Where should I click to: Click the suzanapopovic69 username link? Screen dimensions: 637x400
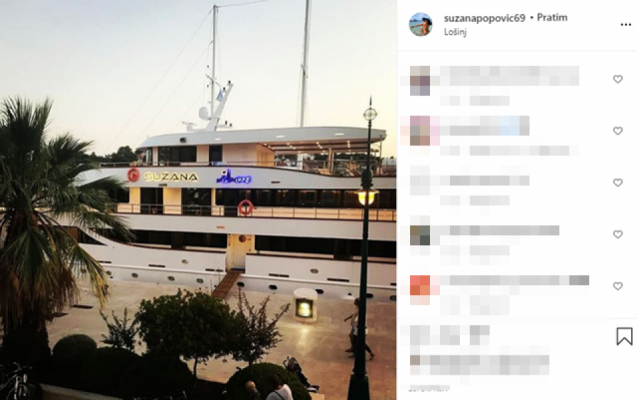click(485, 18)
